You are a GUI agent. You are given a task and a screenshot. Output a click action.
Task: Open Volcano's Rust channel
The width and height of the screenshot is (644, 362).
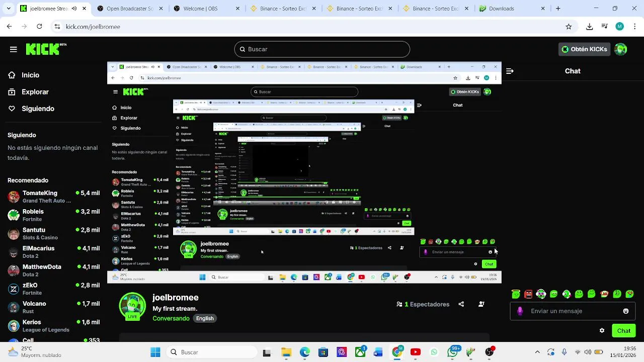53,307
